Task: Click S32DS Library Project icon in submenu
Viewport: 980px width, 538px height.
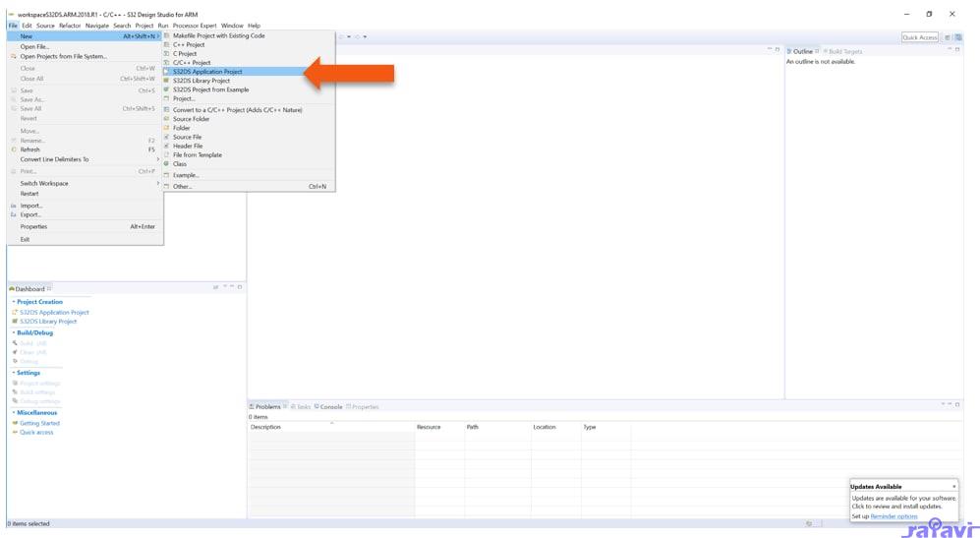Action: (166, 81)
